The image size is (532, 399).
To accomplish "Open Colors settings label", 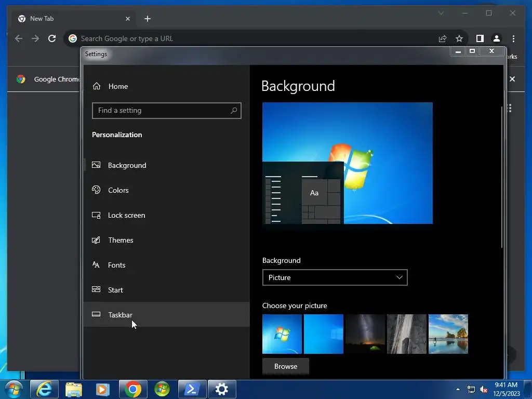I will click(118, 190).
